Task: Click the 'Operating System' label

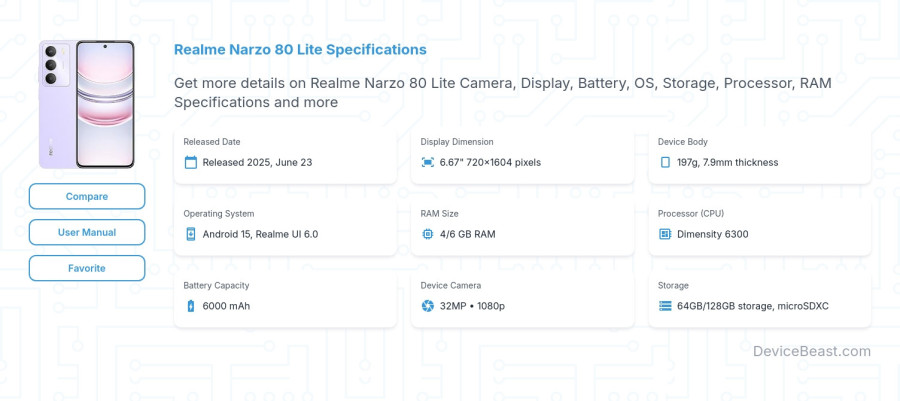Action: (219, 213)
